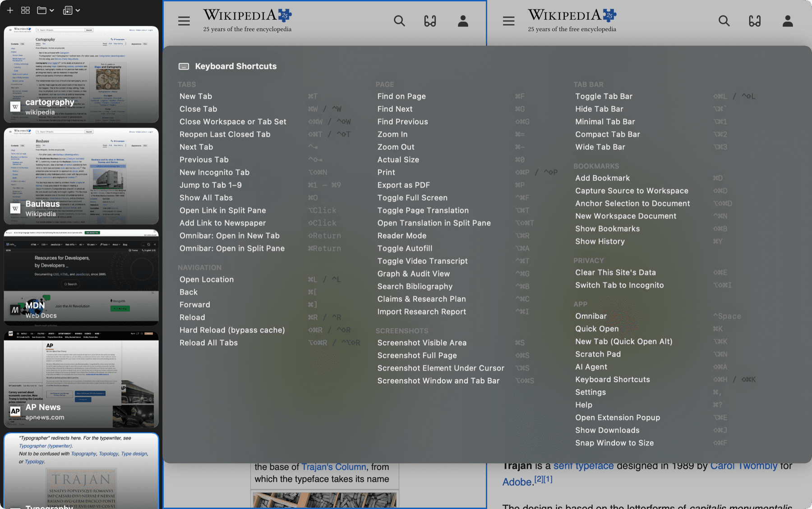Image resolution: width=812 pixels, height=509 pixels.
Task: Select Actual Size entry
Action: tap(467, 159)
